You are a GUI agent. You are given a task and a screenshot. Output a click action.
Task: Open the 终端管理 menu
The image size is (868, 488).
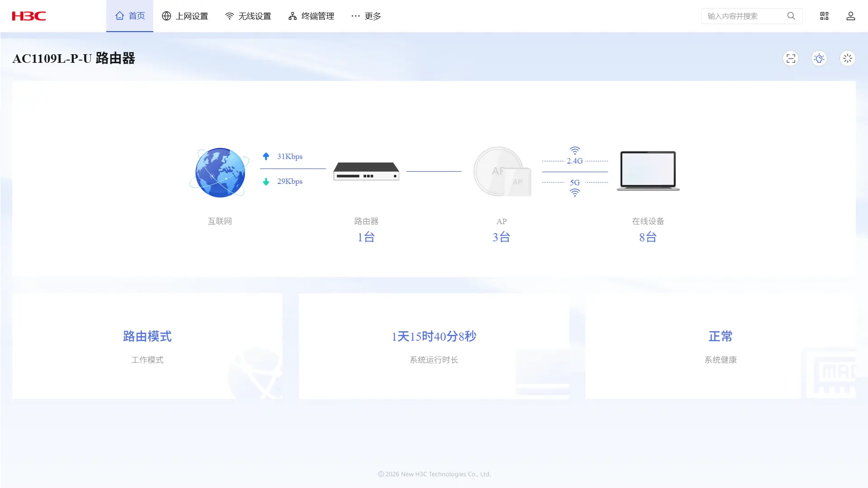point(311,16)
